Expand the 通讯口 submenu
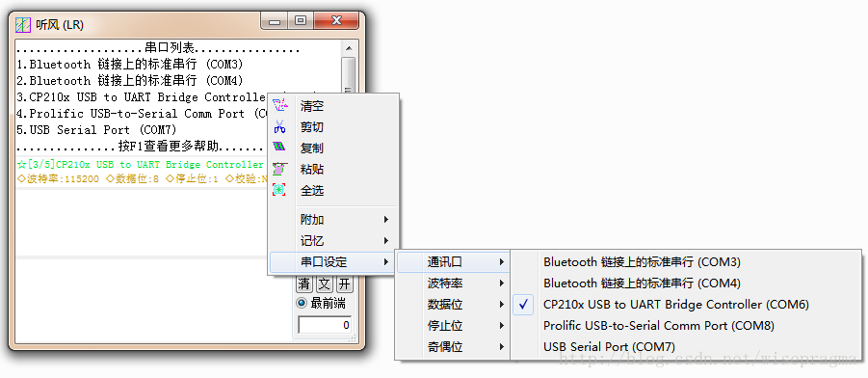The image size is (868, 378). 453,261
